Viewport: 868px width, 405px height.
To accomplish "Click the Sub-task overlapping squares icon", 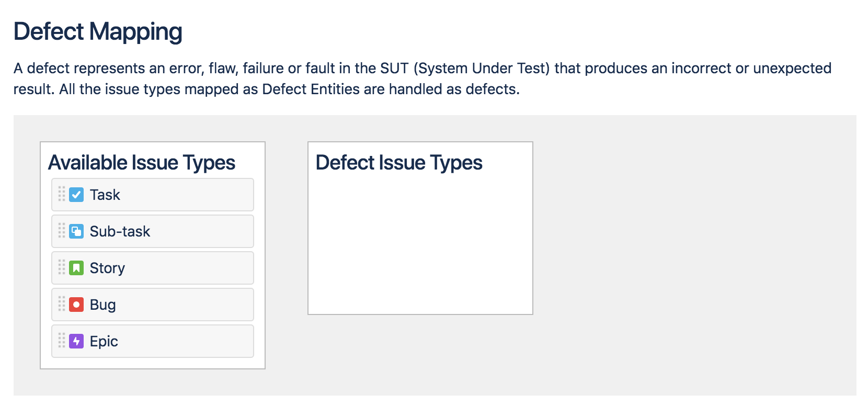I will point(76,231).
